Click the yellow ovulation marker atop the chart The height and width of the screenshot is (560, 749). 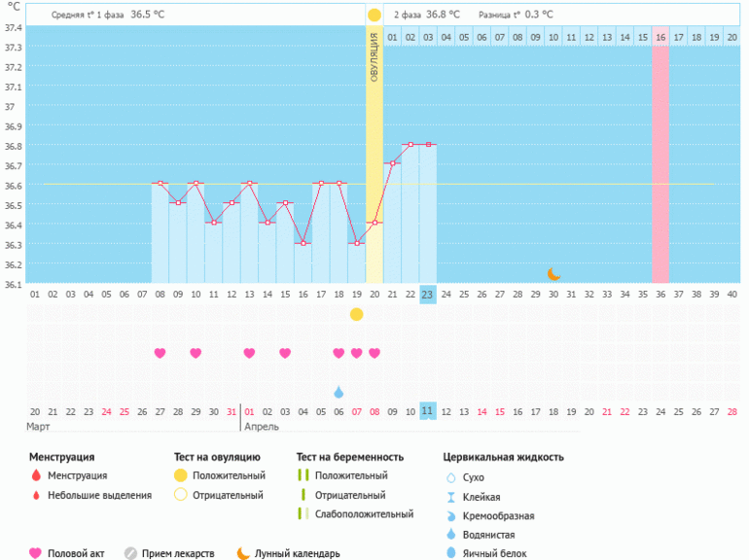(x=374, y=15)
